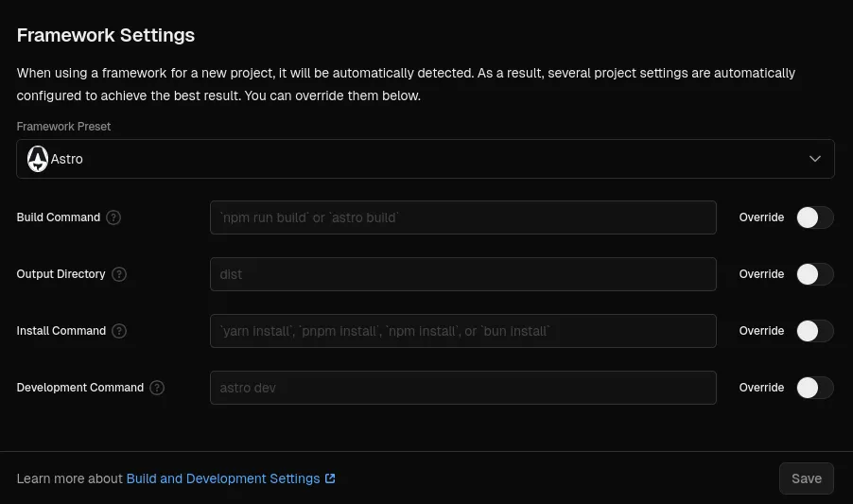The height and width of the screenshot is (504, 853).
Task: Open the Build and Development Settings link
Action: [223, 478]
